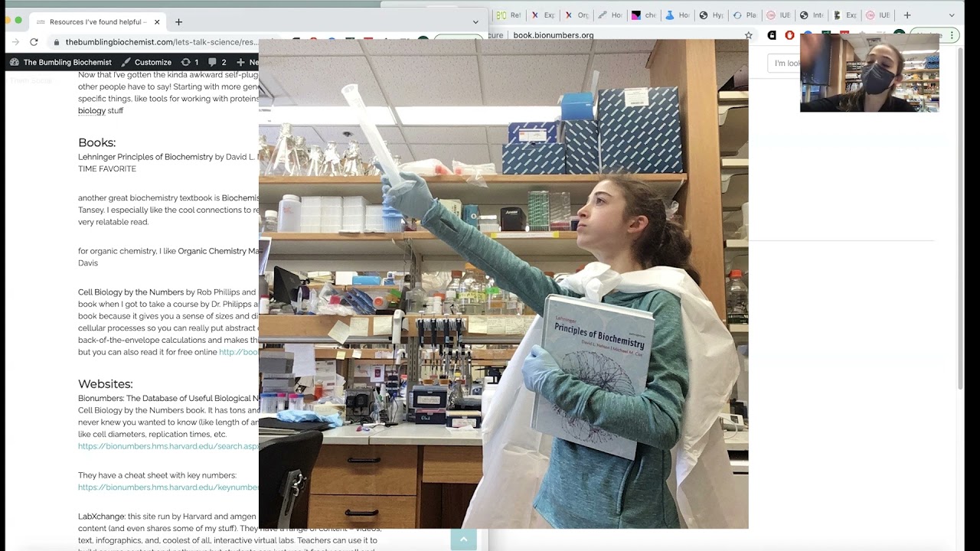
Task: Click the 'Organic Chemistry' book title text
Action: pyautogui.click(x=218, y=251)
